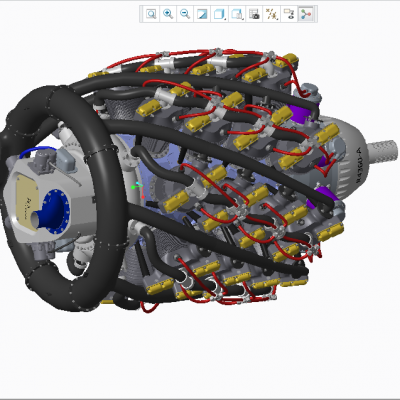The image size is (400, 400).
Task: Click the spin center triad on the model
Action: pos(138,190)
